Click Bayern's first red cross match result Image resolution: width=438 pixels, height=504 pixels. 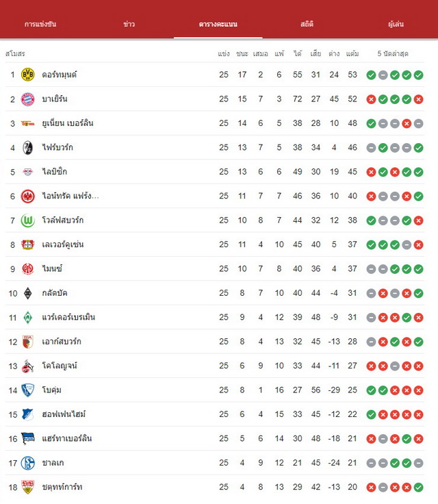pos(371,99)
